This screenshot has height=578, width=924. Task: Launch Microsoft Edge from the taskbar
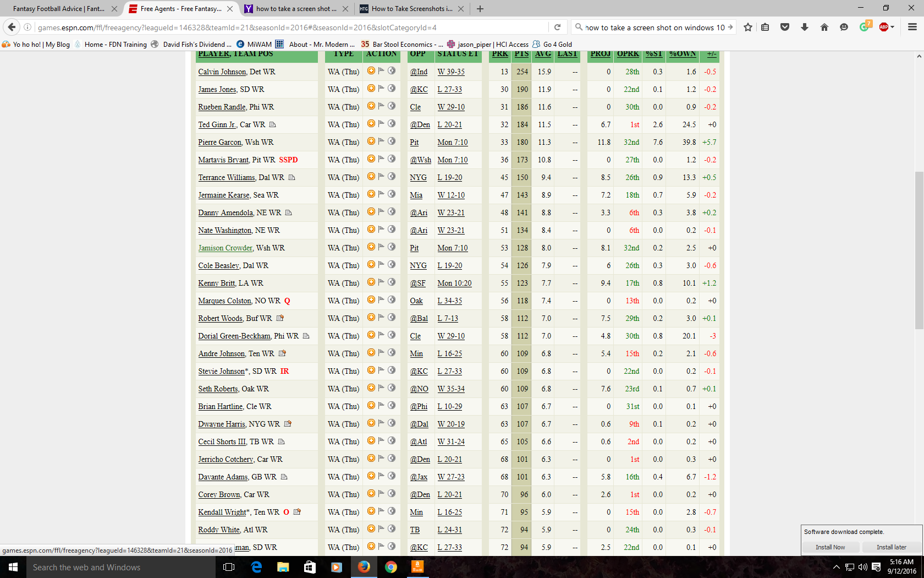256,567
